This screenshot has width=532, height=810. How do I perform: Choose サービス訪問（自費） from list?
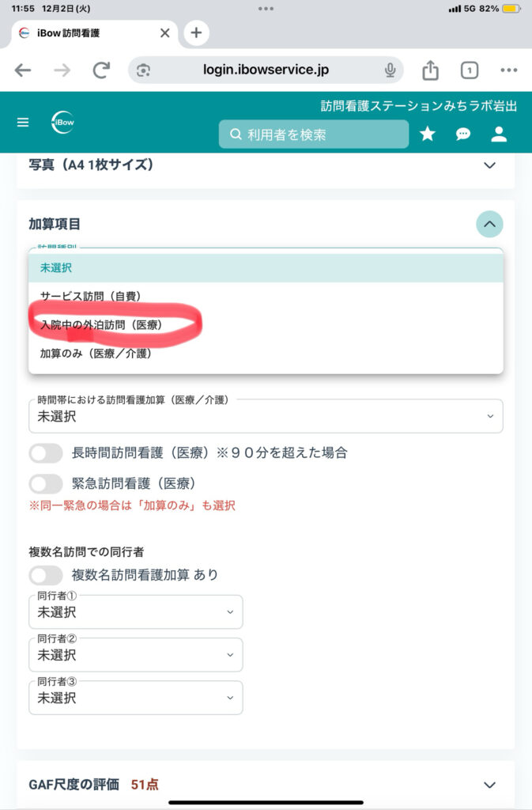[x=90, y=296]
